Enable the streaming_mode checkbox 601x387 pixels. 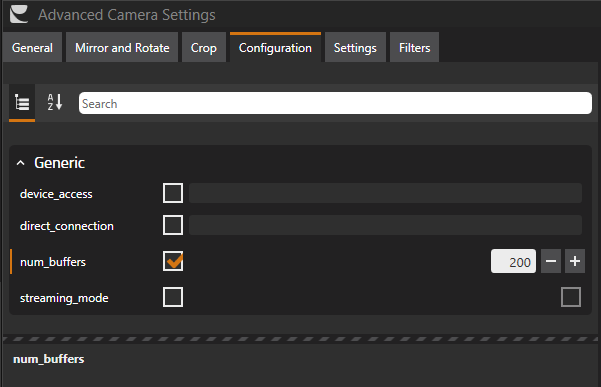click(x=173, y=297)
